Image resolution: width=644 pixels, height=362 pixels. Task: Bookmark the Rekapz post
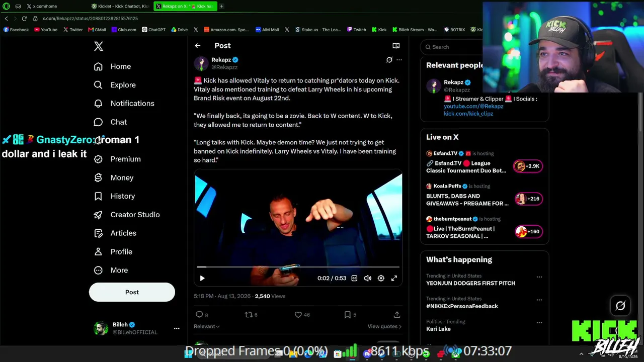pos(348,315)
